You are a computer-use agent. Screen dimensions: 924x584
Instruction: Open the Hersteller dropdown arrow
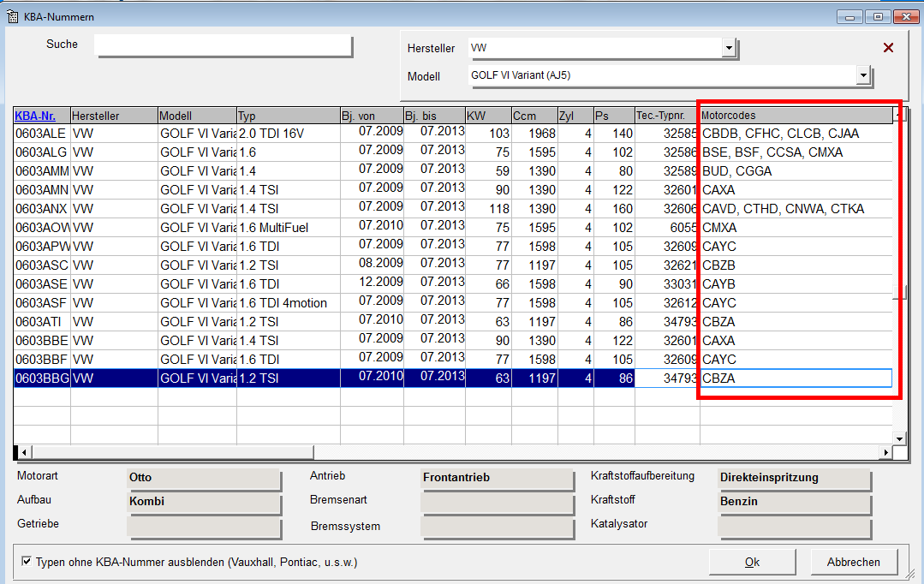tap(729, 48)
